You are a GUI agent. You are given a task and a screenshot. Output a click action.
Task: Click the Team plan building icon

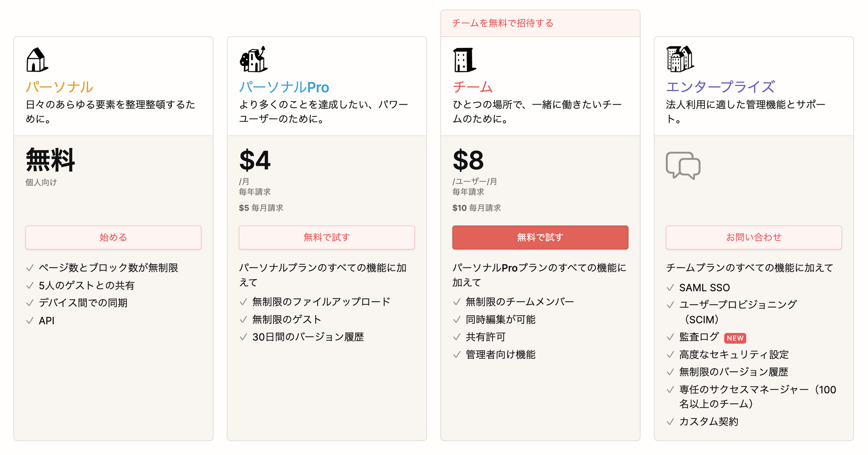click(464, 60)
